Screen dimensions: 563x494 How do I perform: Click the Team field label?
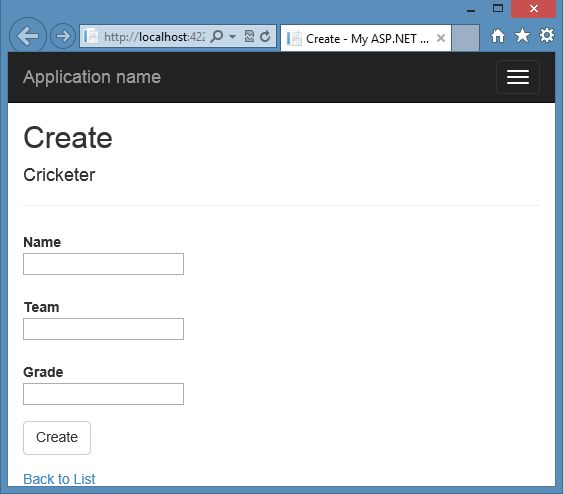(42, 307)
